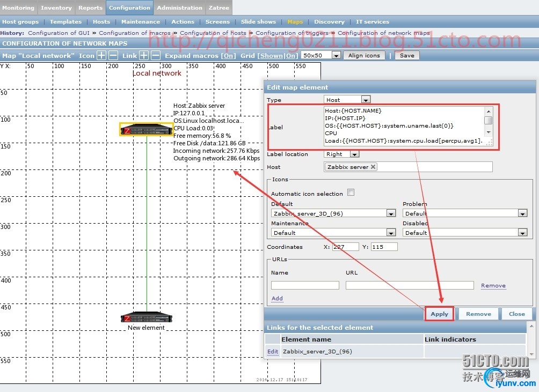Open Default icon Zabbix_server_3D_(96) dropdown
The width and height of the screenshot is (539, 392).
333,213
